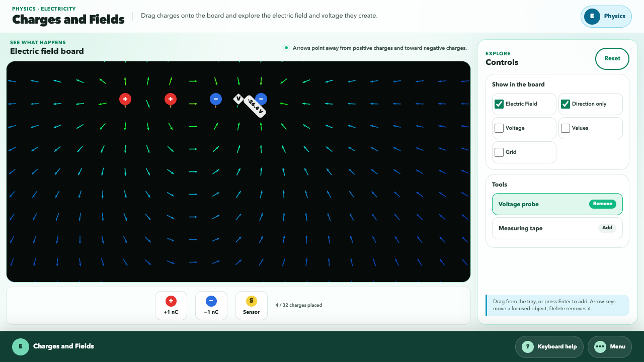Click the 'Charges and Fields' page title
Screen dimensions: 644x362
pos(68,20)
